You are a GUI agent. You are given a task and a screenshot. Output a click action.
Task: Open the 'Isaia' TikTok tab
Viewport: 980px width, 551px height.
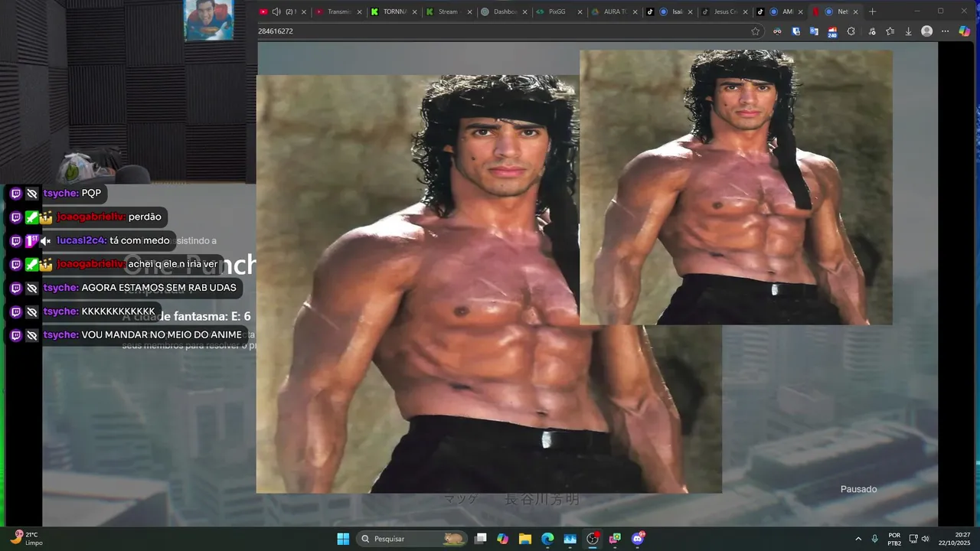click(x=670, y=12)
